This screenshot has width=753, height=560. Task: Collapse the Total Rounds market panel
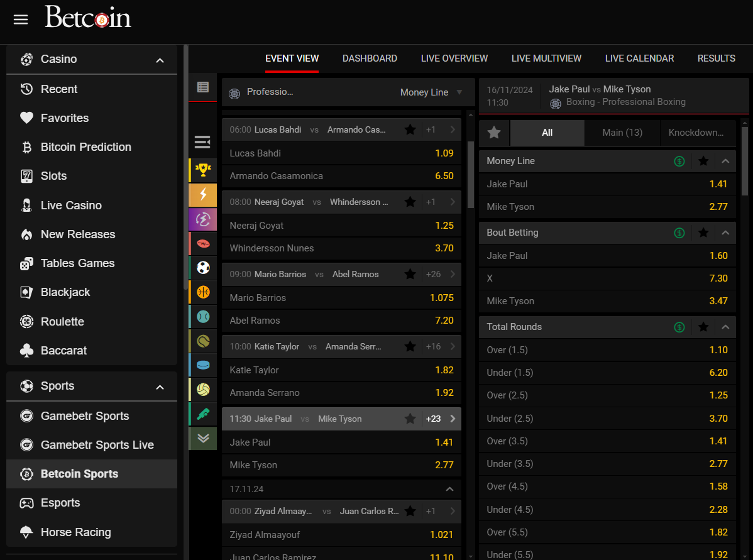coord(725,327)
